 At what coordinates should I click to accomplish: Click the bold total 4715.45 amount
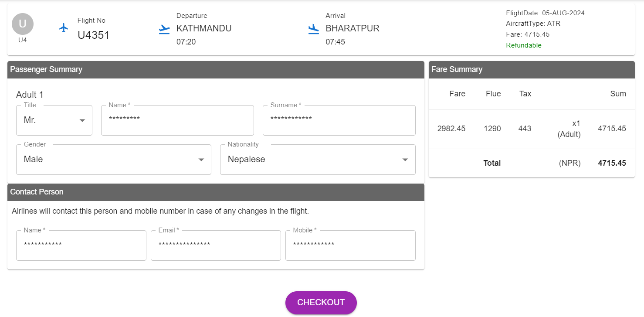[612, 163]
